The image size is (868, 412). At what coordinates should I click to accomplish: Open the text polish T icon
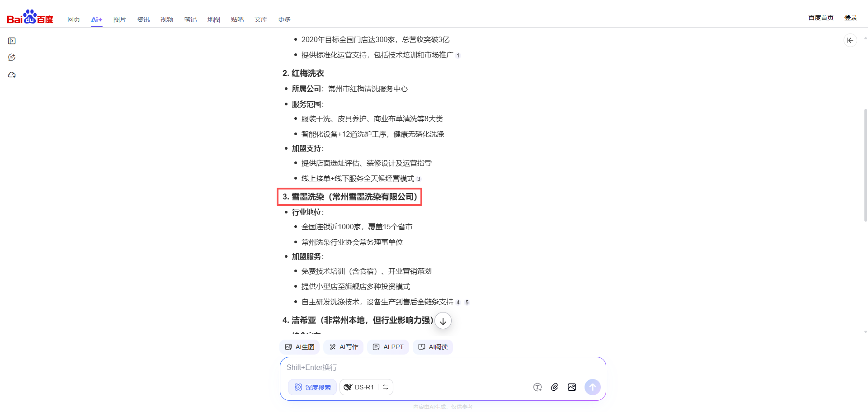(537, 387)
